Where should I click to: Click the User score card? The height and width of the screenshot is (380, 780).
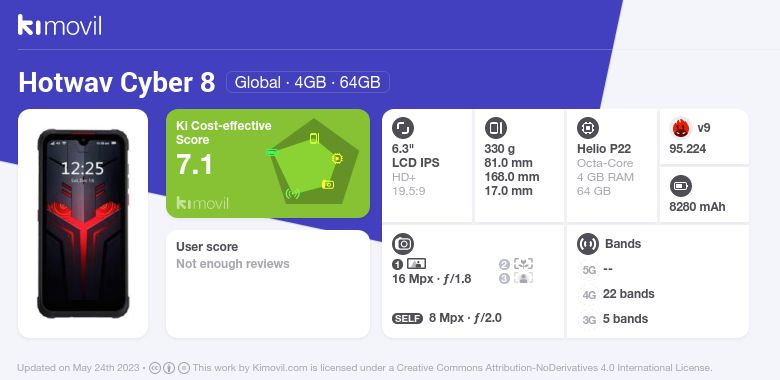(268, 284)
